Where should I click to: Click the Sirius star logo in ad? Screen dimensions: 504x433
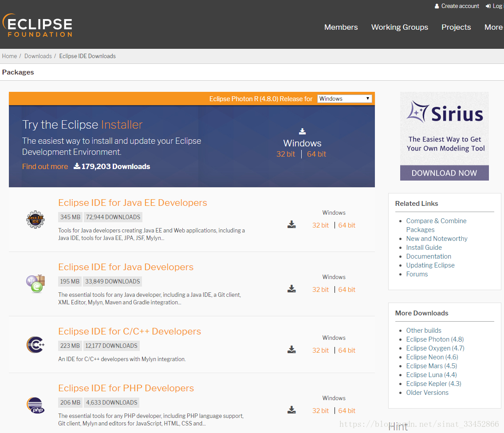[x=417, y=112]
